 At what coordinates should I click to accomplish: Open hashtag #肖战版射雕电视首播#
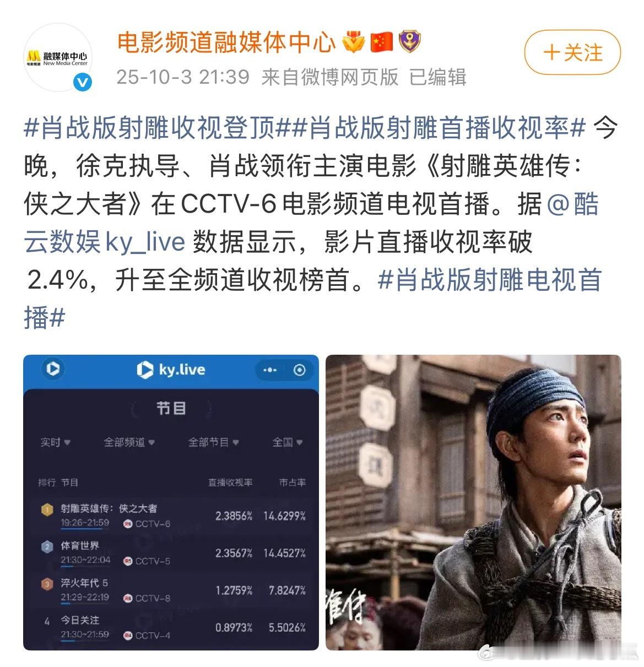(x=312, y=299)
